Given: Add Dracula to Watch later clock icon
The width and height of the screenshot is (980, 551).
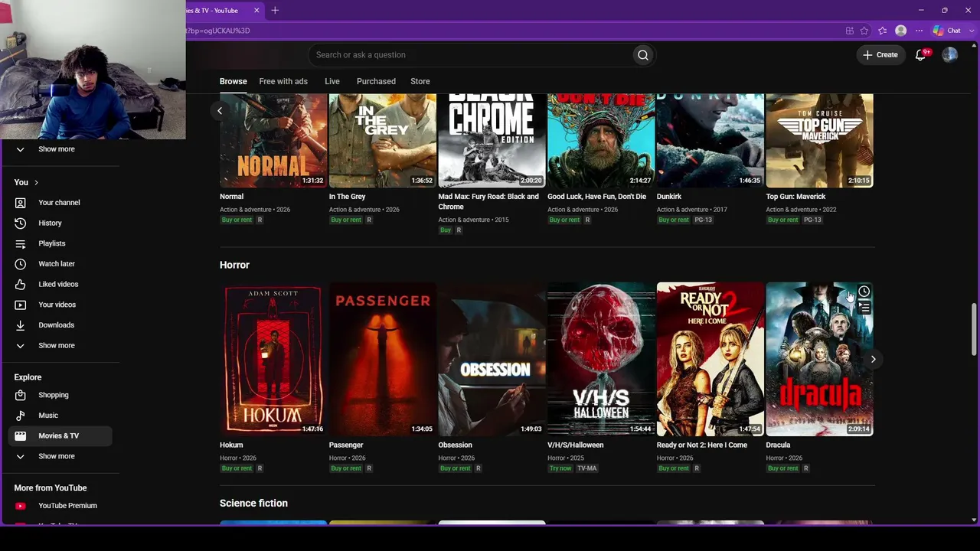Looking at the screenshot, I should (x=864, y=292).
